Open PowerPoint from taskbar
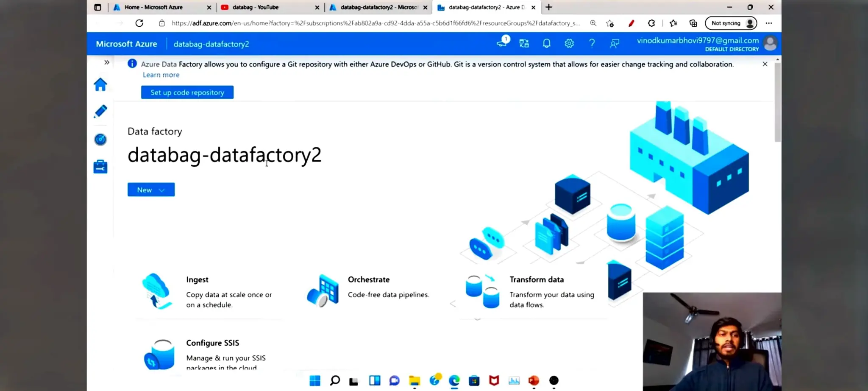The width and height of the screenshot is (868, 391). coord(534,380)
